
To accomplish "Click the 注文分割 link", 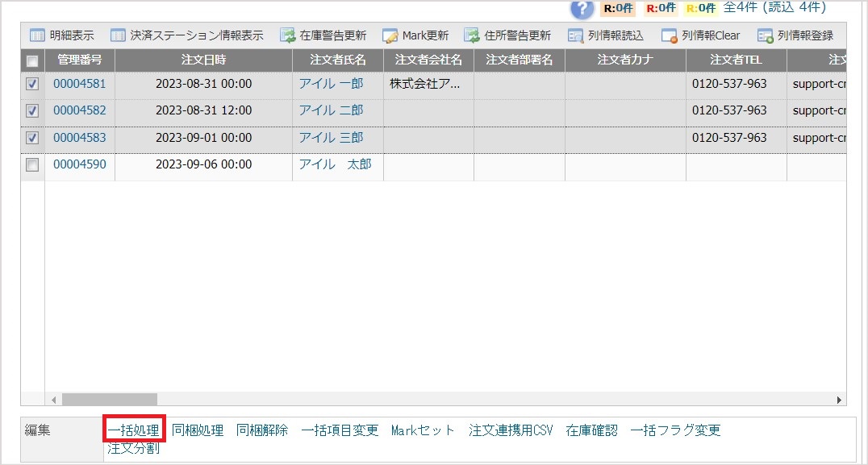I will tap(133, 448).
